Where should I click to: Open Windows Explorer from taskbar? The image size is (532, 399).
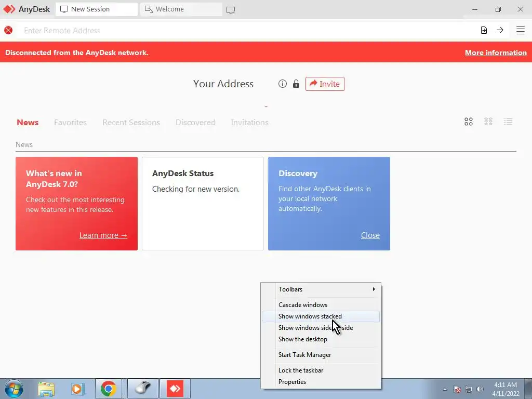pyautogui.click(x=46, y=389)
